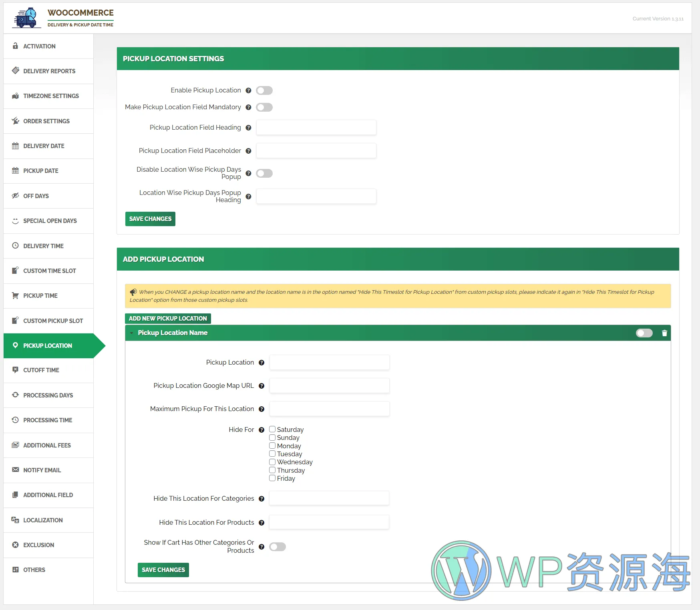Save changes in Pickup Location Settings section
700x610 pixels.
[150, 219]
